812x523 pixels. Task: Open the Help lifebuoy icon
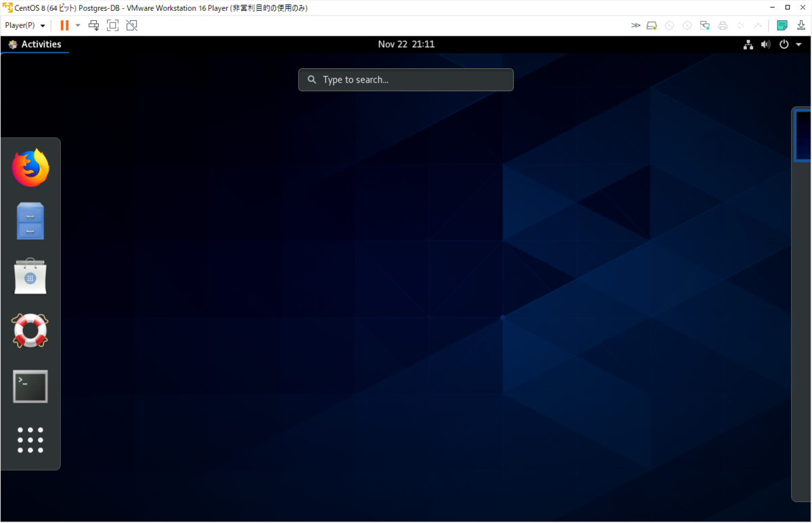pyautogui.click(x=30, y=331)
